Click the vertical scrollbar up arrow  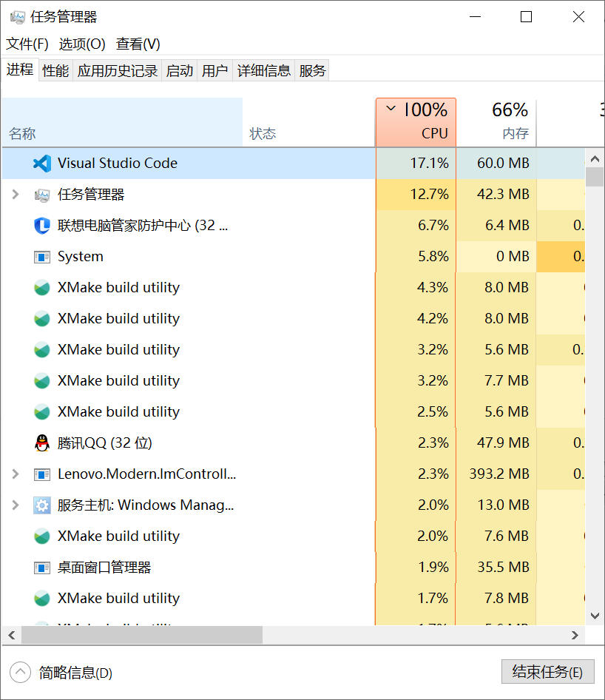[595, 158]
